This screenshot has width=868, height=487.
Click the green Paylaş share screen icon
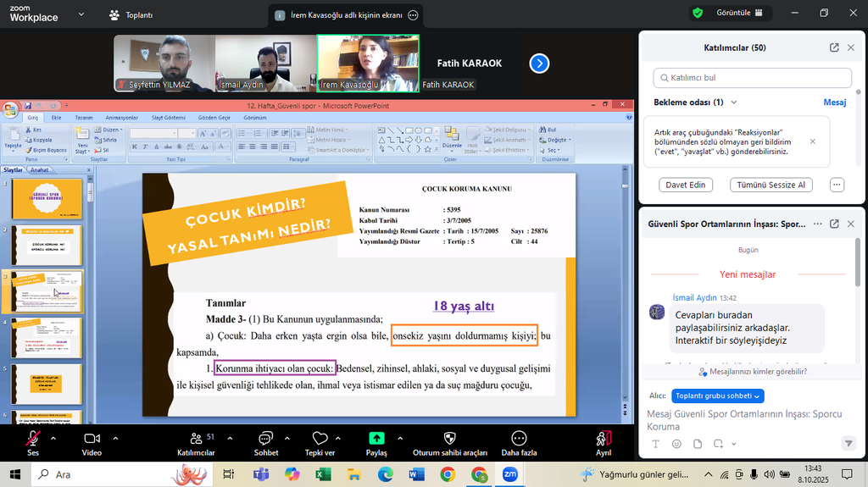(x=376, y=439)
